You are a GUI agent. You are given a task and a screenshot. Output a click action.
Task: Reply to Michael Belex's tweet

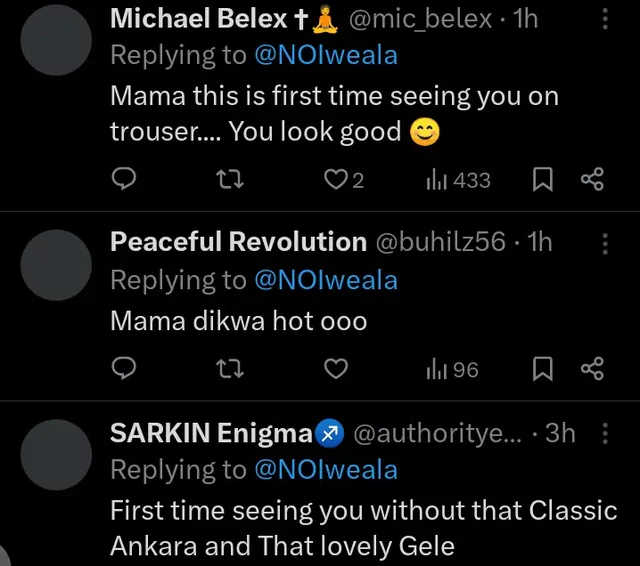click(123, 180)
